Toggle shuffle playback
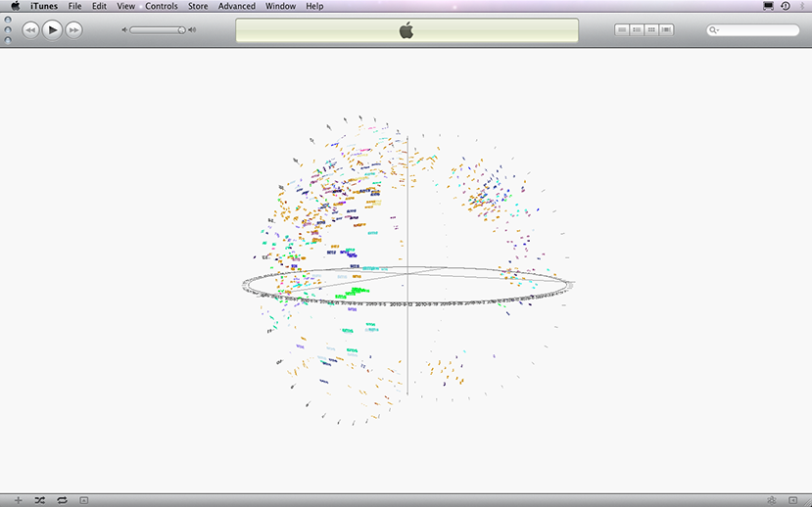Screen dimensions: 812x507 [x=40, y=499]
